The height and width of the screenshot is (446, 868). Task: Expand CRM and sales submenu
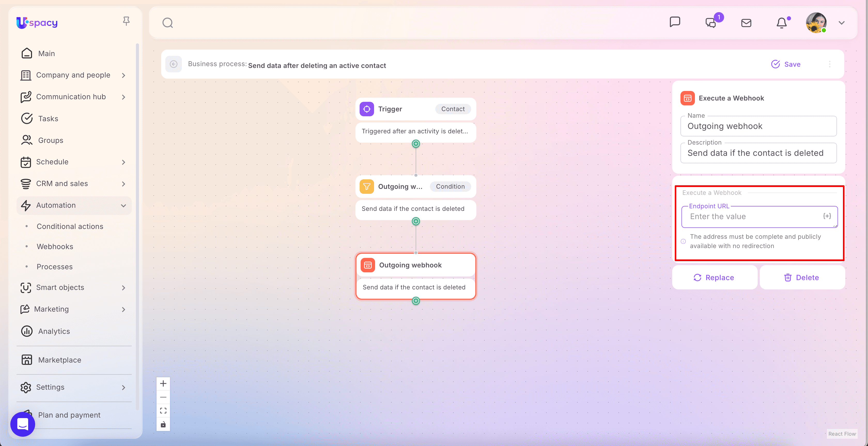point(123,184)
